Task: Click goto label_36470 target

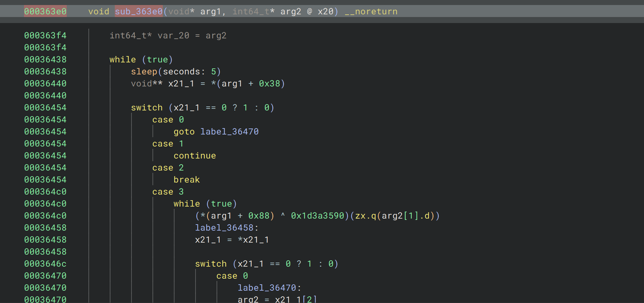Action: tap(229, 131)
